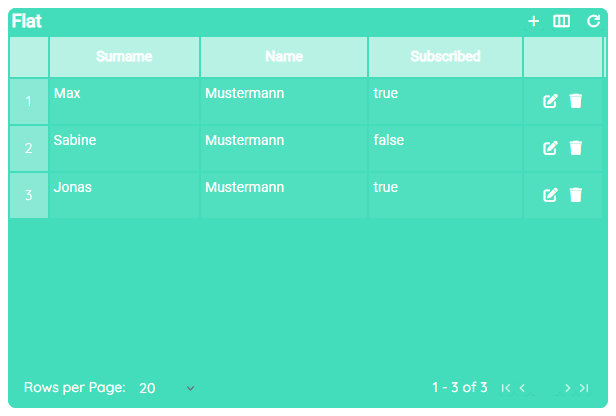Delete the Jonas Mustermann row

pyautogui.click(x=576, y=195)
